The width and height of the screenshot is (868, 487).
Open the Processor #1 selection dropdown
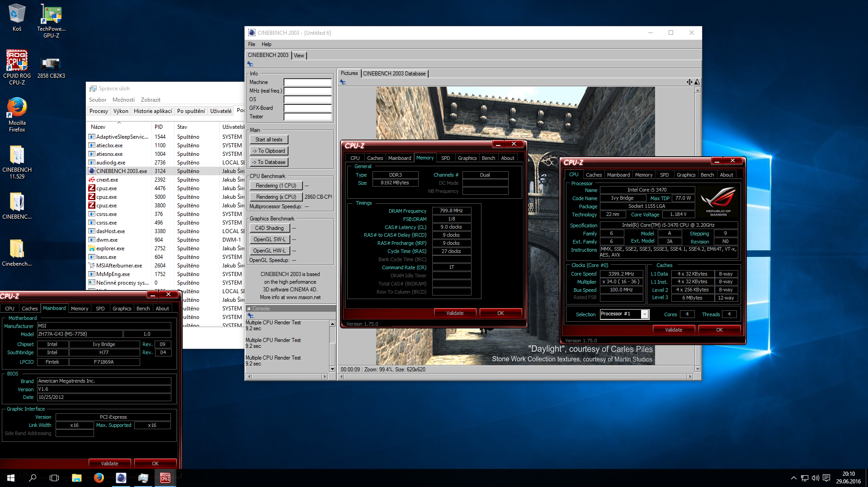(645, 314)
